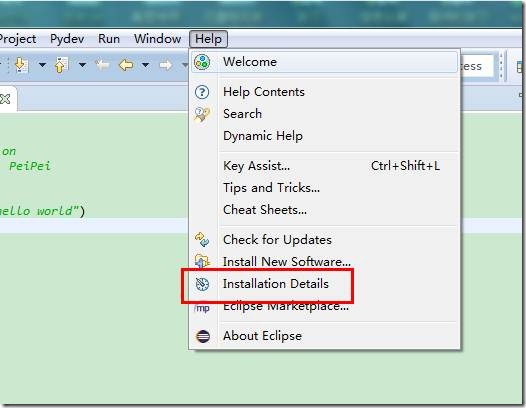Click the Installation Details icon
The image size is (526, 408).
pyautogui.click(x=202, y=284)
